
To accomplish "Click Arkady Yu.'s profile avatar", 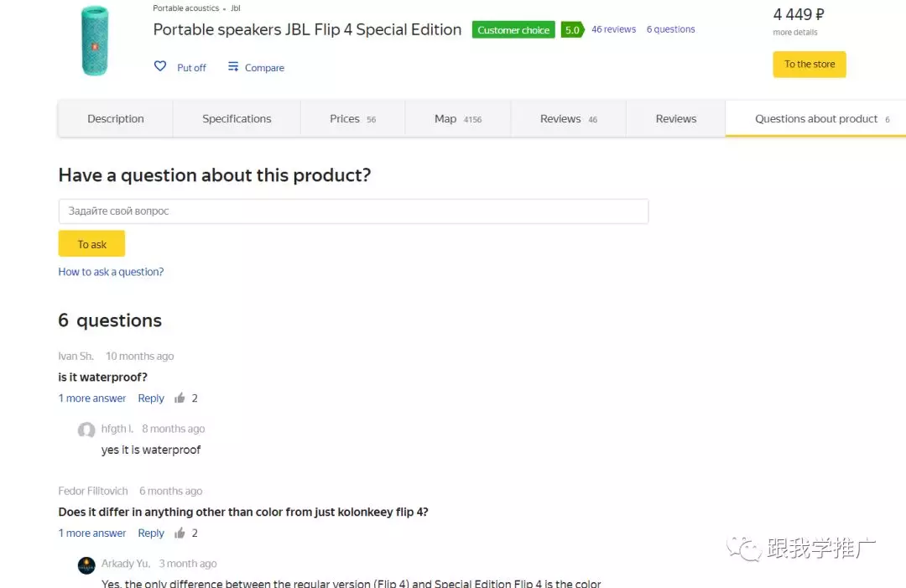I will coord(86,565).
